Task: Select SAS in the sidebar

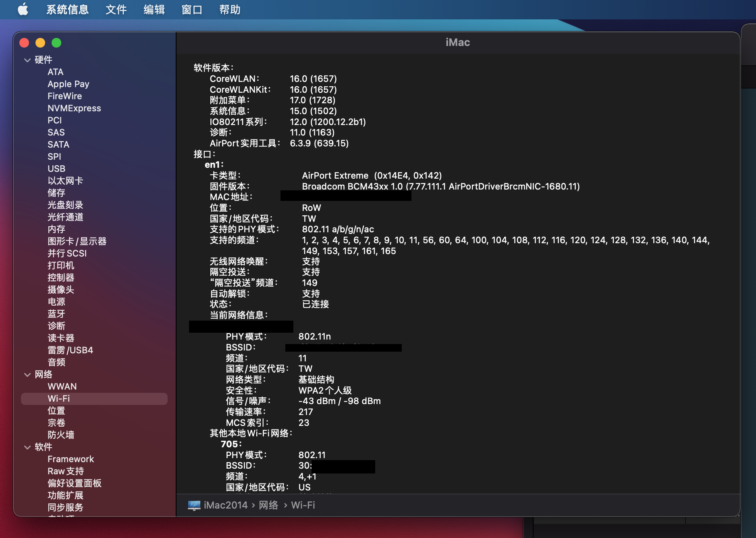Action: (x=56, y=133)
